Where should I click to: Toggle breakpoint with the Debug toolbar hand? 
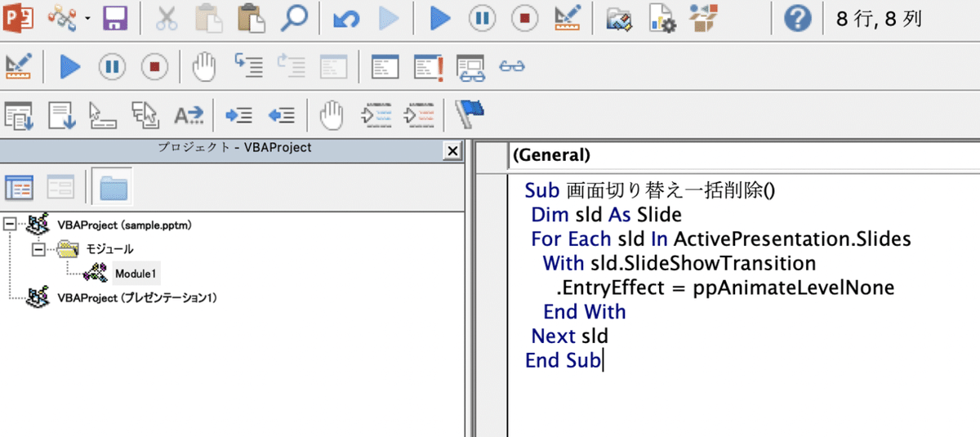204,67
